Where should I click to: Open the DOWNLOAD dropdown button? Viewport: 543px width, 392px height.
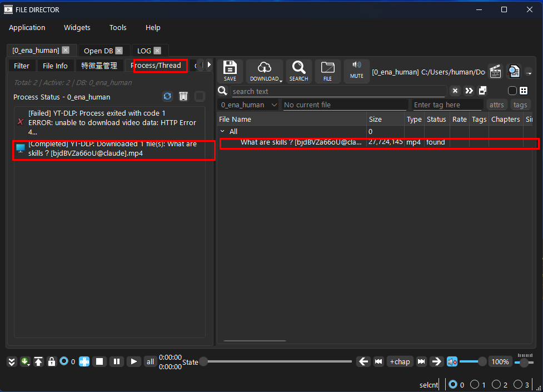pos(265,71)
